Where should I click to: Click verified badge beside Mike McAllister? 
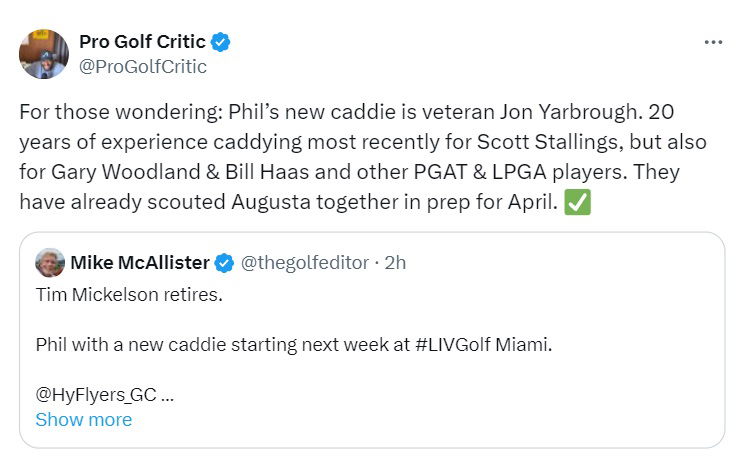pyautogui.click(x=225, y=263)
